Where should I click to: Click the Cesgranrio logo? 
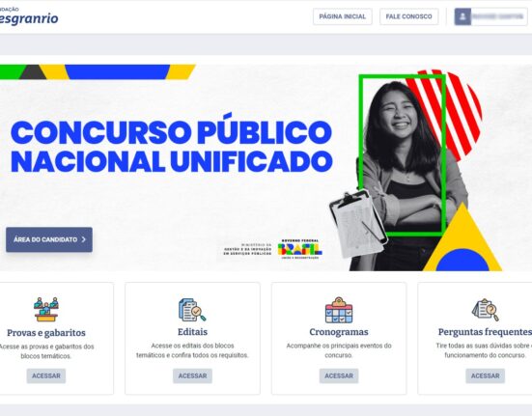pyautogui.click(x=29, y=16)
